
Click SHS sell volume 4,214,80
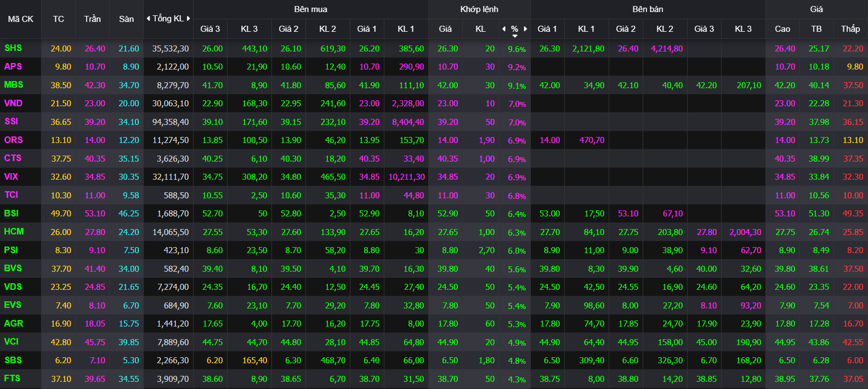click(667, 49)
